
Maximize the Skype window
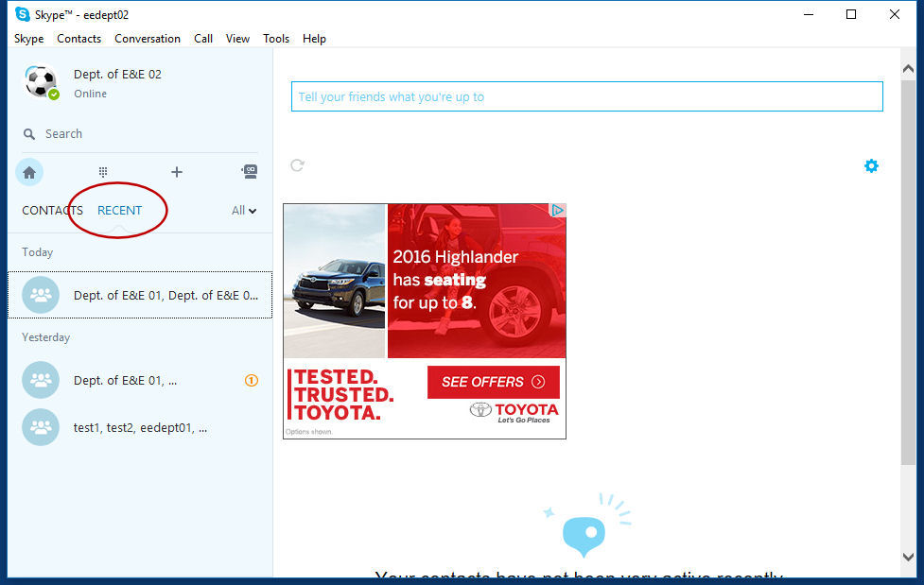pos(851,14)
